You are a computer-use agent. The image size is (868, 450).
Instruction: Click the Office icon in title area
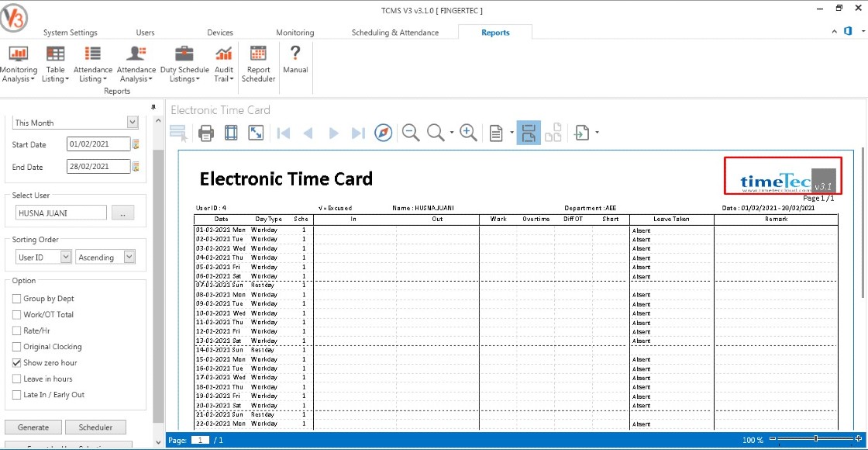pos(848,32)
